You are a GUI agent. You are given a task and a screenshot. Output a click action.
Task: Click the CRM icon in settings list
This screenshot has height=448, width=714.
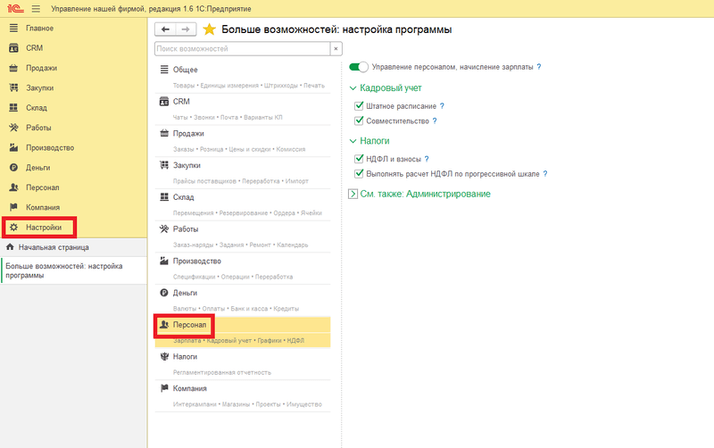coord(164,101)
